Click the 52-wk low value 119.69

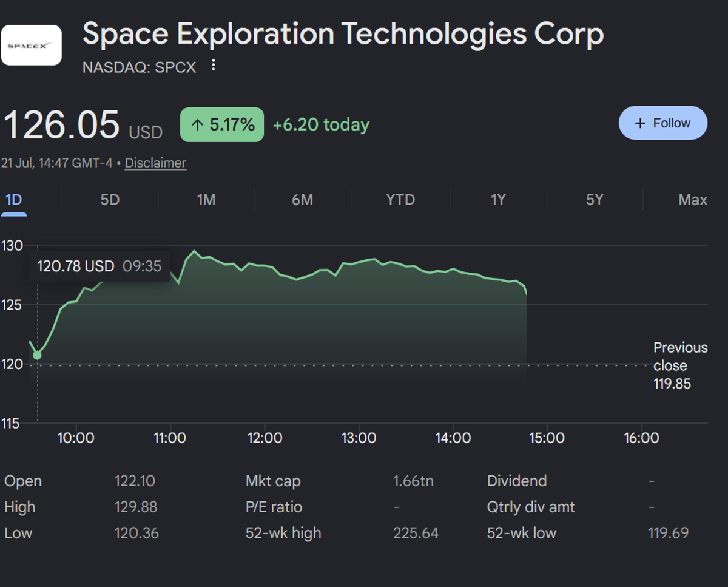(x=668, y=534)
